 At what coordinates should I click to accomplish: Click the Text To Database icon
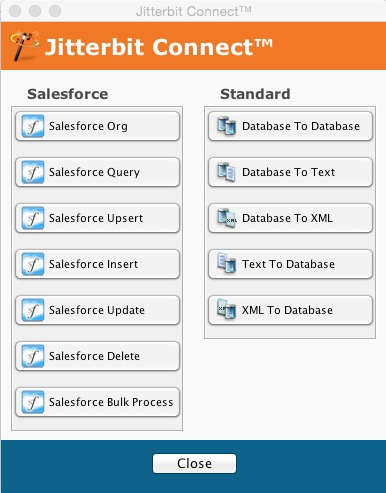point(227,263)
